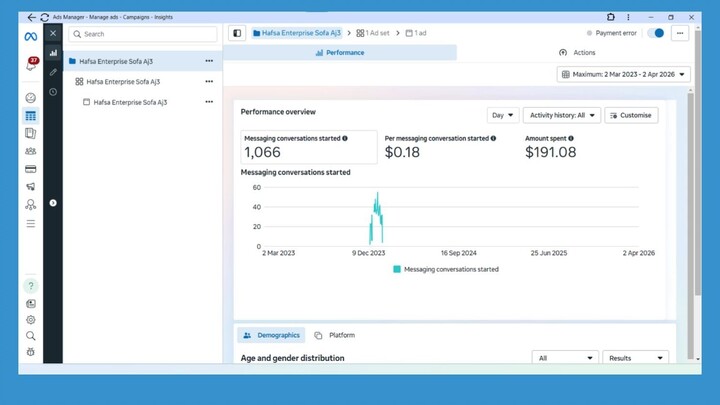720x405 pixels.
Task: Expand the Activity history: All dropdown
Action: [x=561, y=115]
